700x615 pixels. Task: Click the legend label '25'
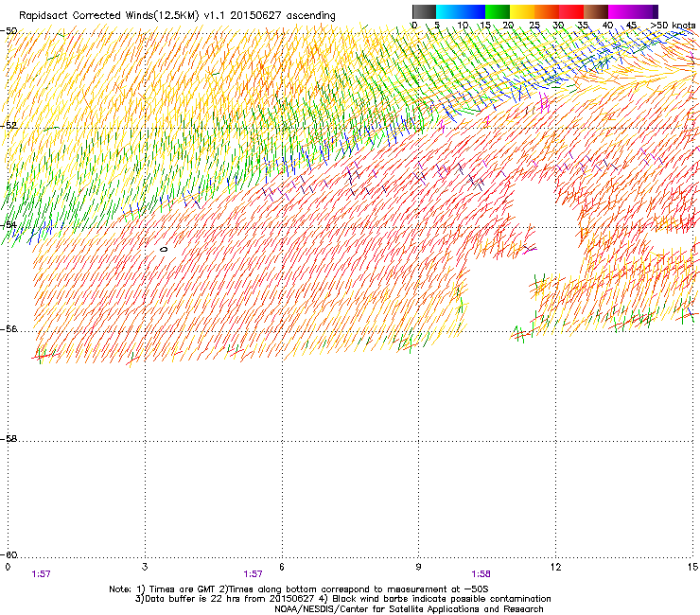click(x=534, y=26)
